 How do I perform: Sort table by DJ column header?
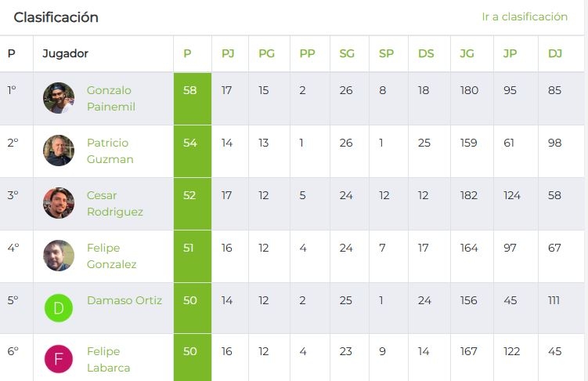coord(555,53)
